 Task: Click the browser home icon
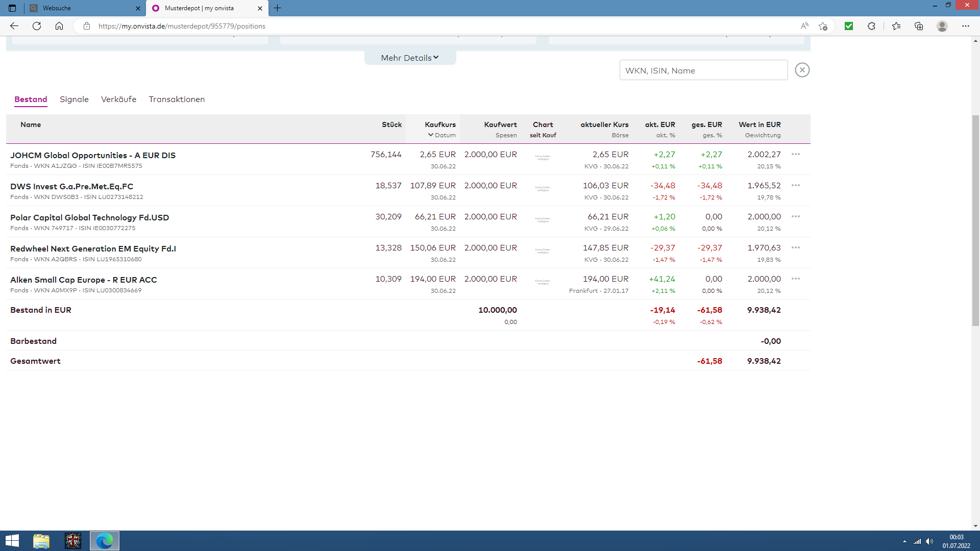tap(59, 26)
